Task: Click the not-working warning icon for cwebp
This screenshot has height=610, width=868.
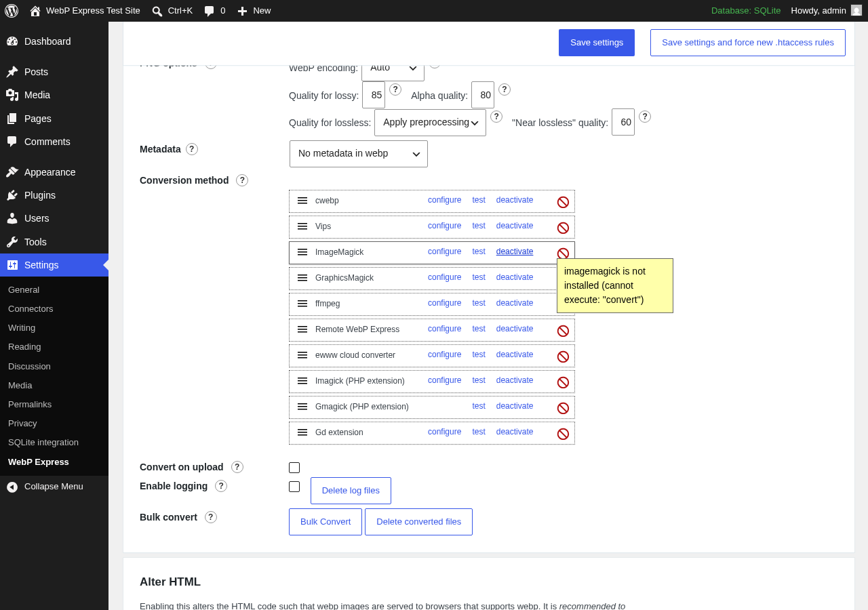Action: [563, 202]
